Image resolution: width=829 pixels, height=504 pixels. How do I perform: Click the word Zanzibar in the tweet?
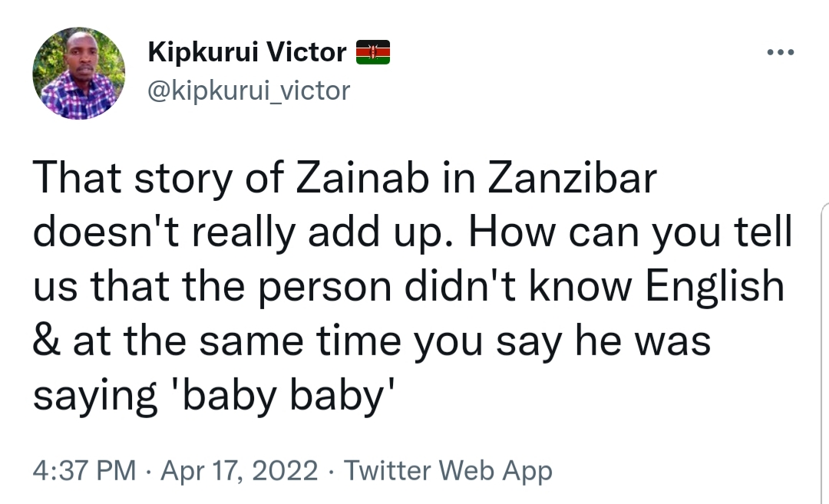(x=572, y=178)
